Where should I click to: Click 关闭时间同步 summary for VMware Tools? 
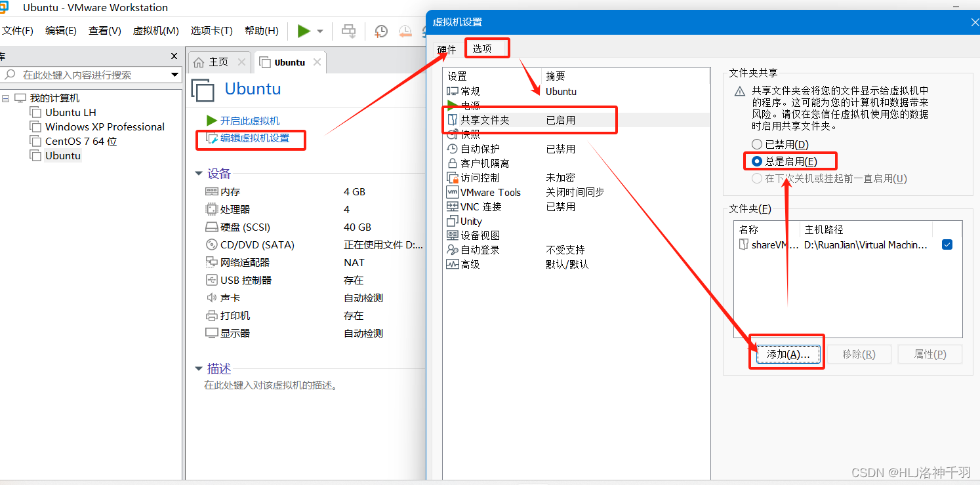(x=575, y=192)
